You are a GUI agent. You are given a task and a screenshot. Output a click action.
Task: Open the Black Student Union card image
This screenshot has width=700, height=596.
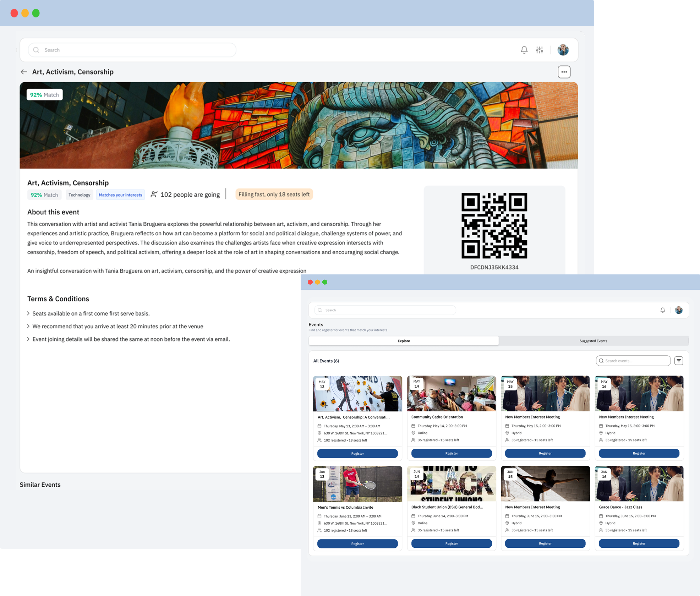[x=452, y=483]
